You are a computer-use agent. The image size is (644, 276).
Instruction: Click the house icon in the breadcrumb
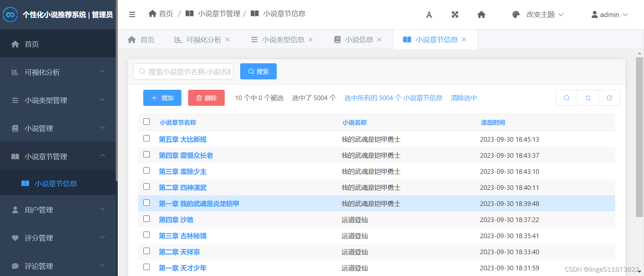click(153, 13)
